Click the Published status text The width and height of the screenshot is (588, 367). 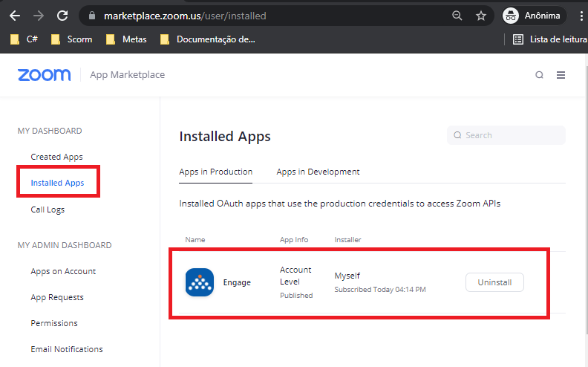tap(296, 296)
